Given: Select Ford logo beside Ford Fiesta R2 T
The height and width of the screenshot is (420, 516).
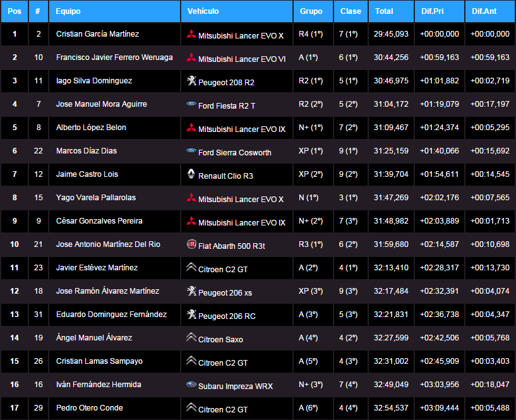Looking at the screenshot, I should coord(191,104).
